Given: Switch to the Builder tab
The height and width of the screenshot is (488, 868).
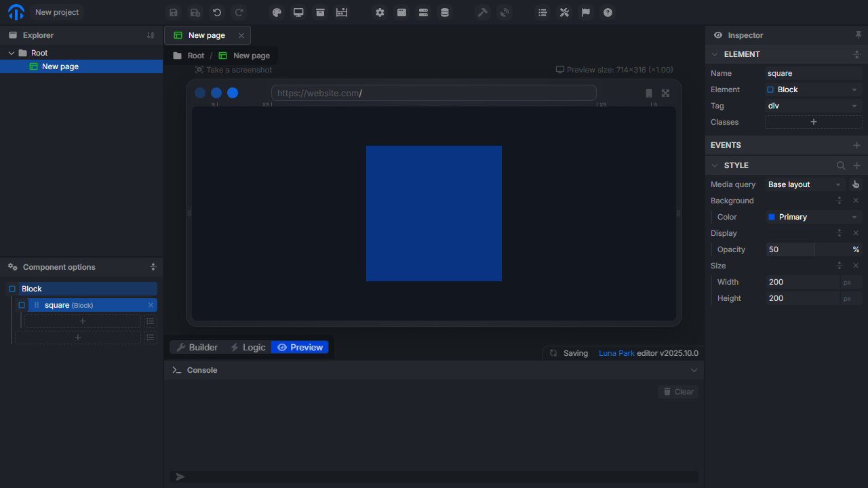Looking at the screenshot, I should (x=197, y=347).
